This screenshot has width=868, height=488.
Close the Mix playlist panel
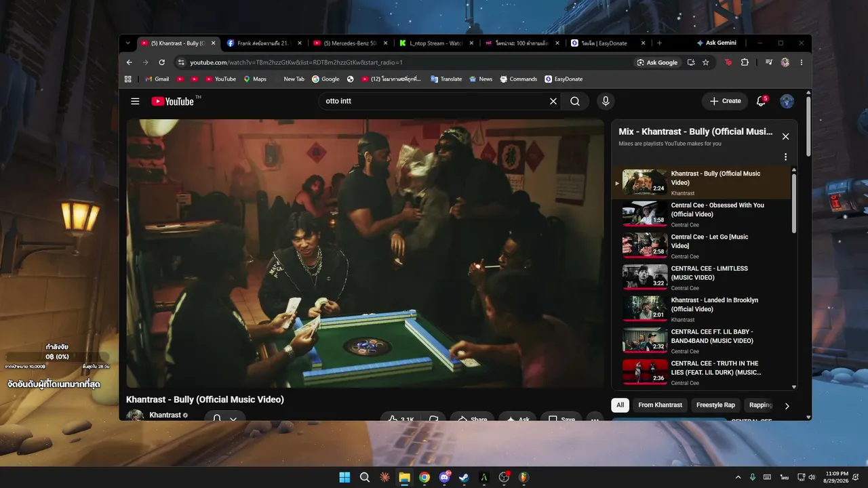click(785, 136)
